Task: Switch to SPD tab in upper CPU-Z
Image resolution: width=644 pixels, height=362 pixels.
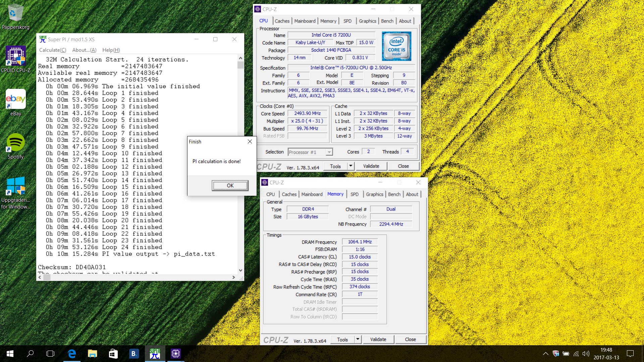Action: pos(347,21)
